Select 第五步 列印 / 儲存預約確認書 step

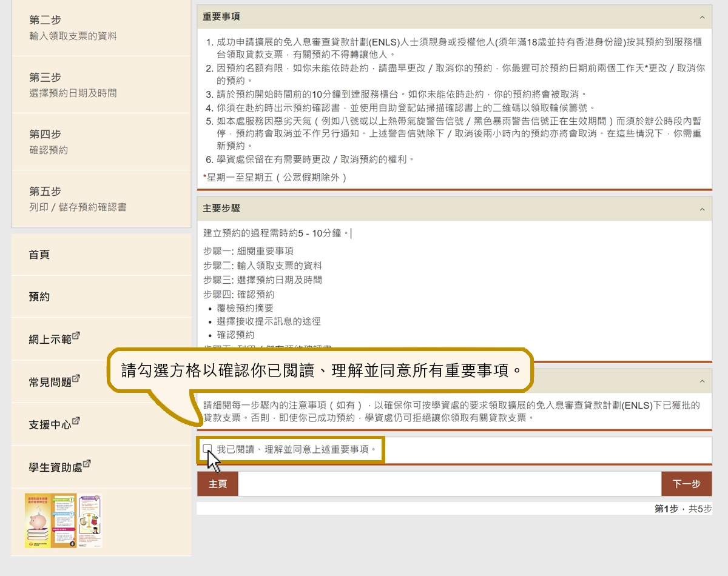101,199
